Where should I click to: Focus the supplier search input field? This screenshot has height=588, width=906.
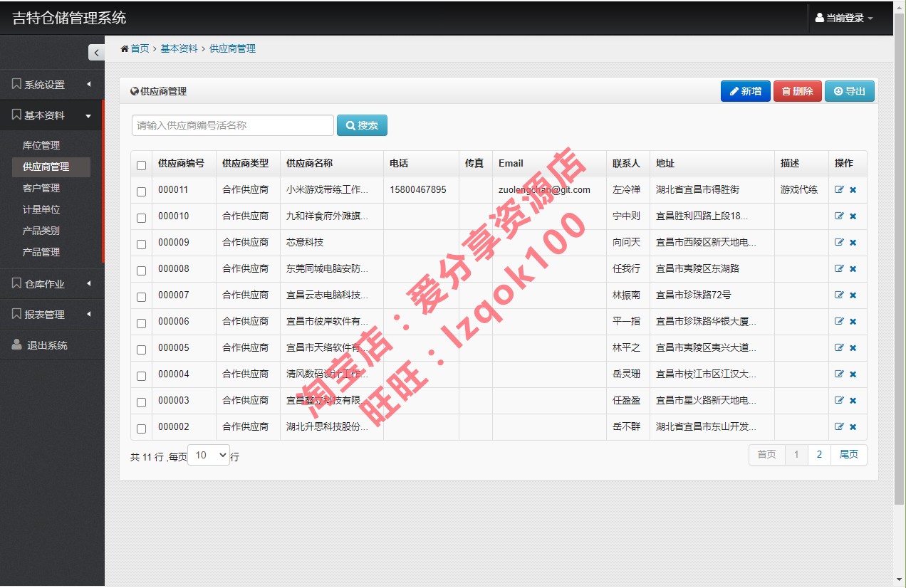(233, 125)
